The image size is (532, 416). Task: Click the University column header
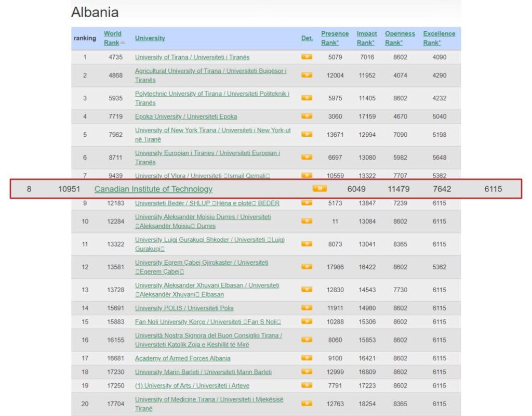point(150,38)
